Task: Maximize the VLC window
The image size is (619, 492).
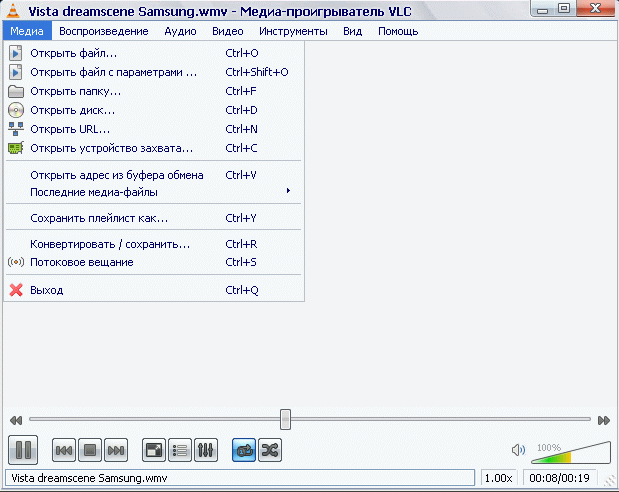Action: click(565, 8)
